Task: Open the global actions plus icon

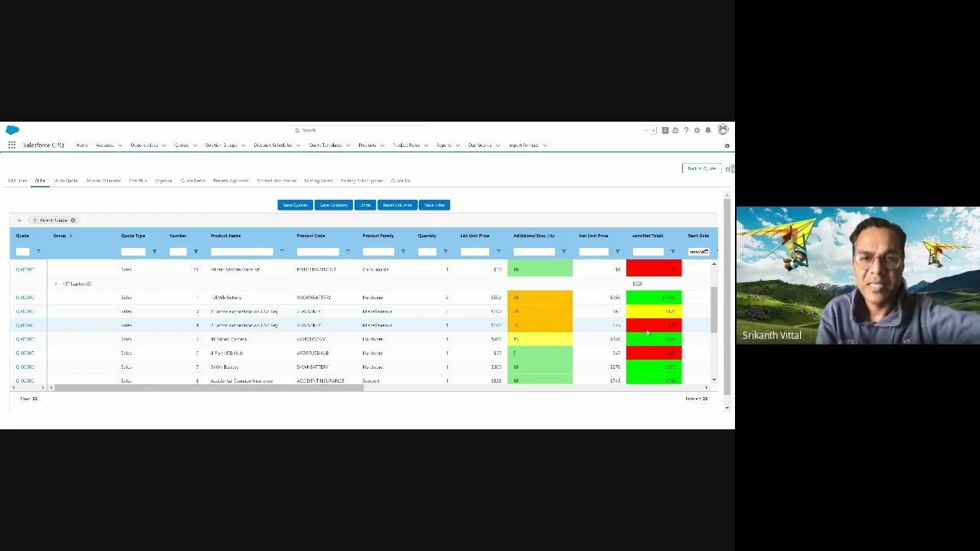Action: tap(665, 130)
